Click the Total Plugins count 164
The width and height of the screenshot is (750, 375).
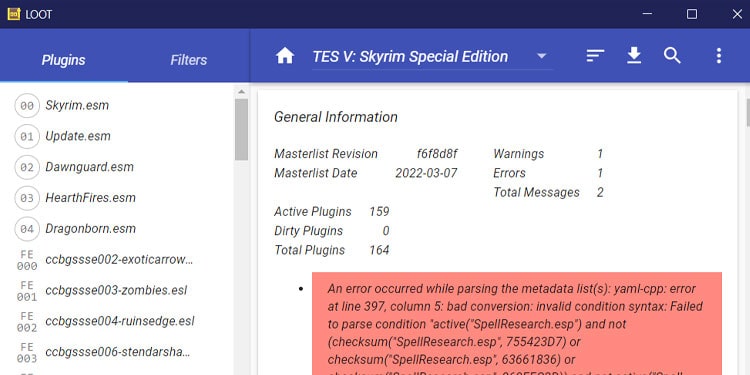tap(379, 250)
